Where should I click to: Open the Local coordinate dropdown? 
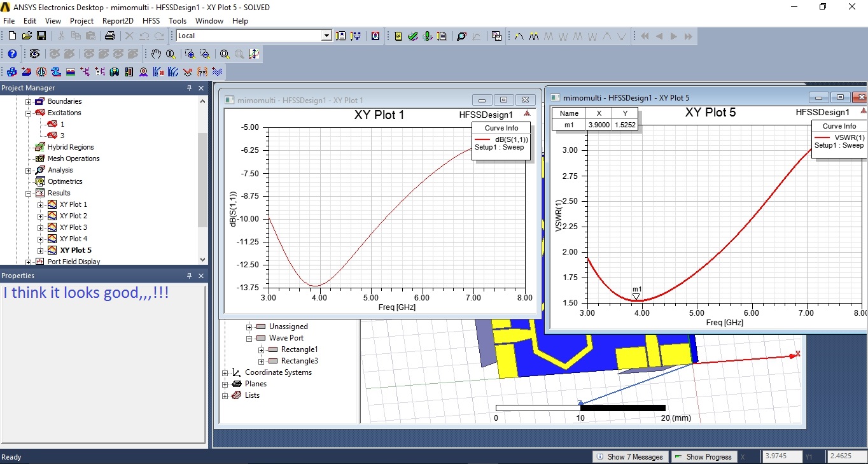[x=326, y=36]
